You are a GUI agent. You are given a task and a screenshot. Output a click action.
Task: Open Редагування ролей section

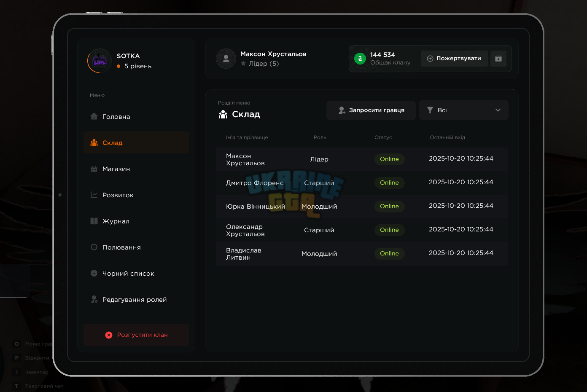pyautogui.click(x=136, y=299)
